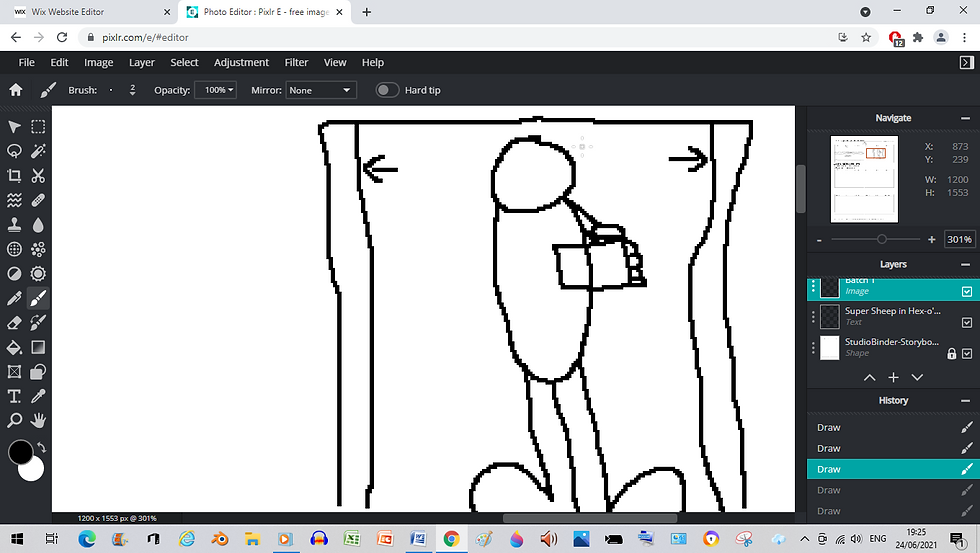
Task: Select the Draw brush tool in toolbox
Action: click(38, 298)
